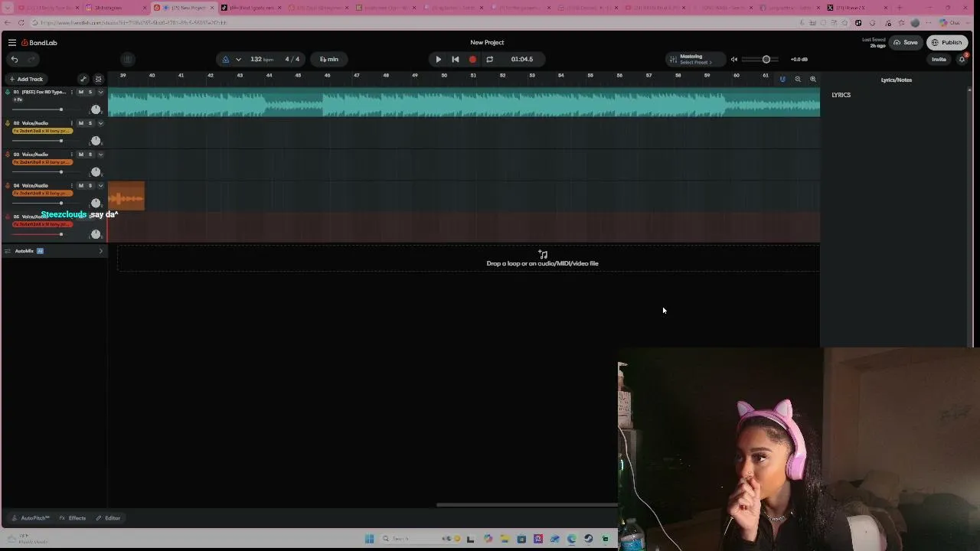Select the teal audio region on track 01
The height and width of the screenshot is (551, 980).
[x=464, y=103]
